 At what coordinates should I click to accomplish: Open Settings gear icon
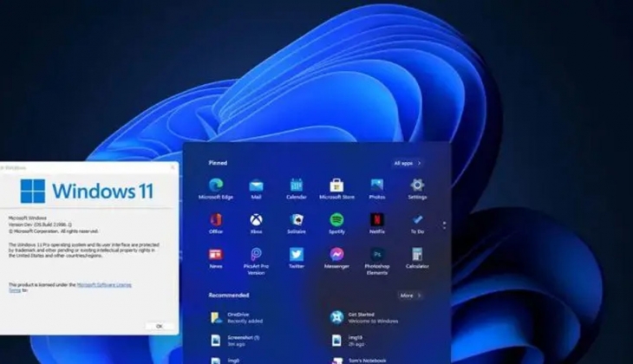coord(417,189)
